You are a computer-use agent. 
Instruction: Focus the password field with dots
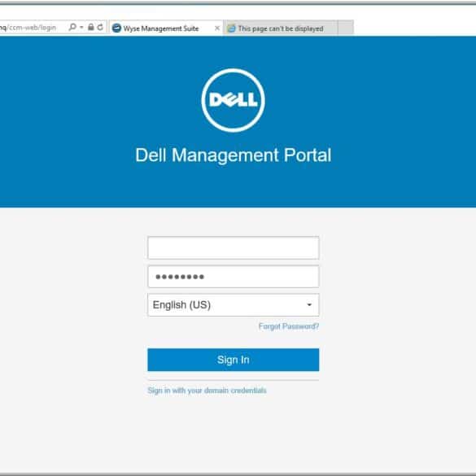[234, 277]
